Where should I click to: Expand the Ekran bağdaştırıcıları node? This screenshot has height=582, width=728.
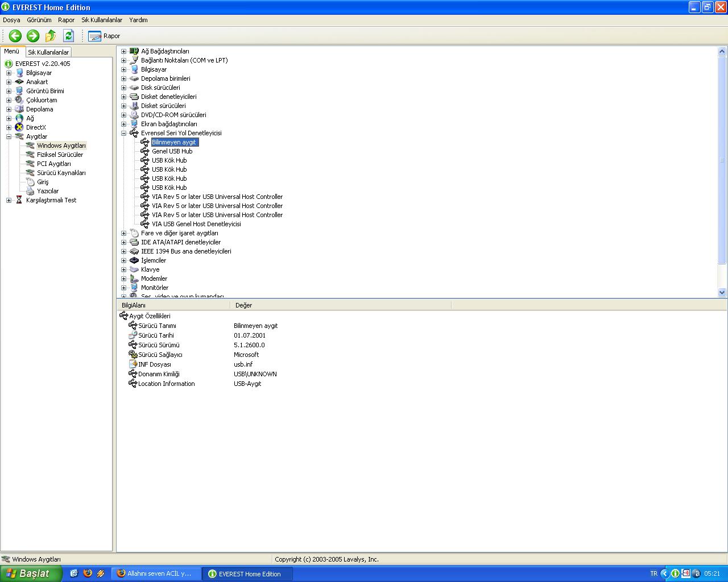pyautogui.click(x=123, y=124)
